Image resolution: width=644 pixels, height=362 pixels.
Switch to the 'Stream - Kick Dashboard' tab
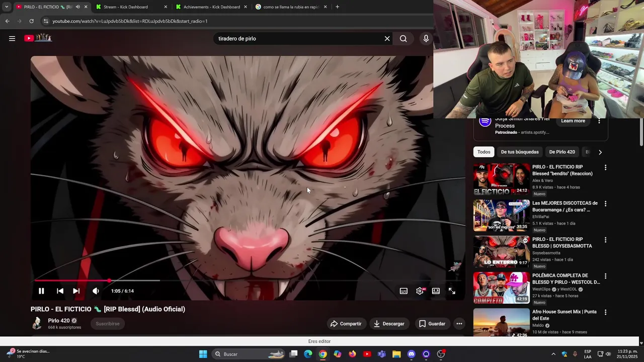point(131,7)
